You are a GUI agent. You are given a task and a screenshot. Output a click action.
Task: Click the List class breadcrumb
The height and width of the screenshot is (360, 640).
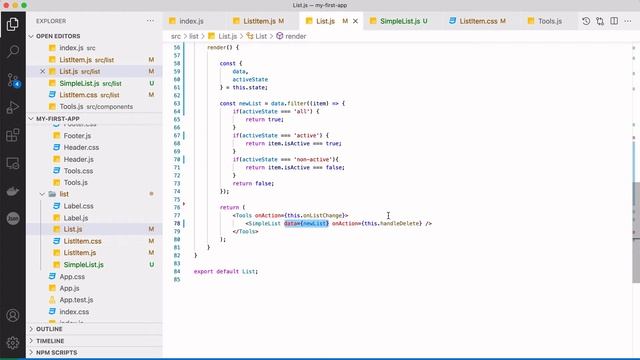tap(257, 36)
